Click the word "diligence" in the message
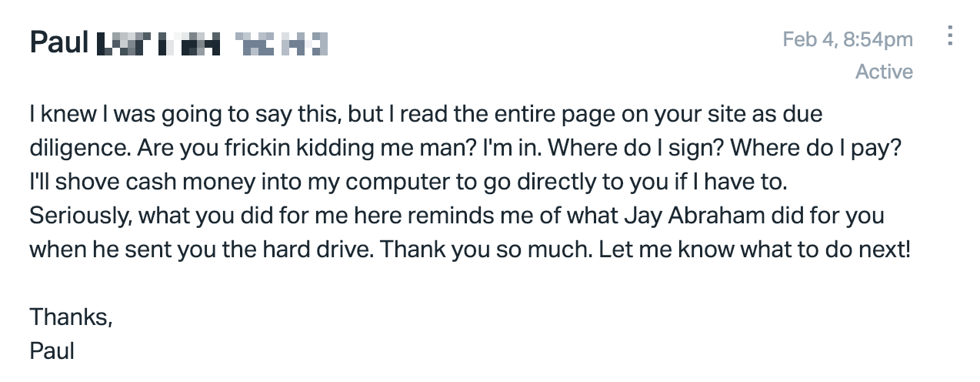The width and height of the screenshot is (980, 382). tap(78, 149)
